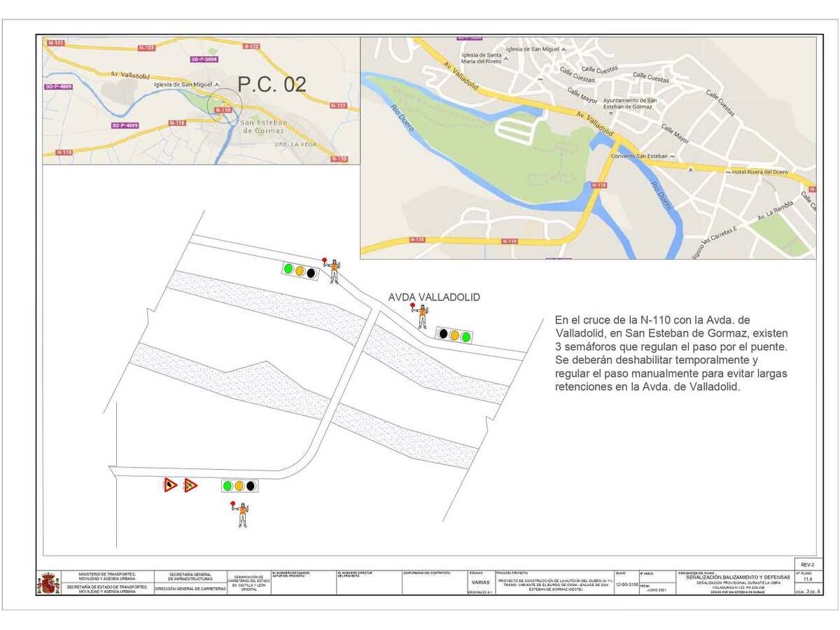Click the AVDA VALLADOLID label
Screen dimensions: 840x630
[435, 297]
